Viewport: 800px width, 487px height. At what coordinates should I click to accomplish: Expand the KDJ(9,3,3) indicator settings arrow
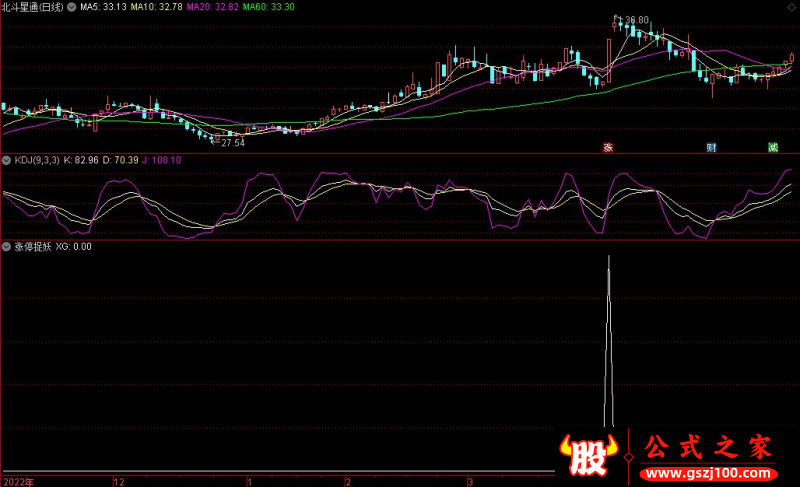(6, 160)
